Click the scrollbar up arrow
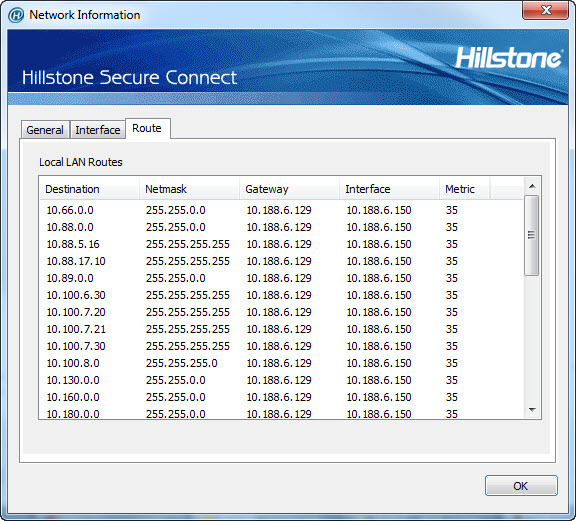This screenshot has height=521, width=576. pyautogui.click(x=532, y=186)
